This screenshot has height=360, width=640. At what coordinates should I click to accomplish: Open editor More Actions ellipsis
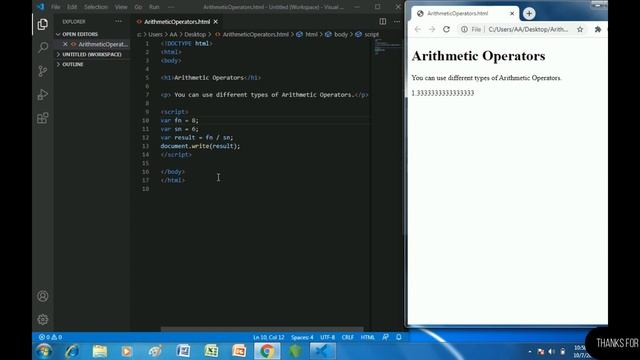click(397, 21)
